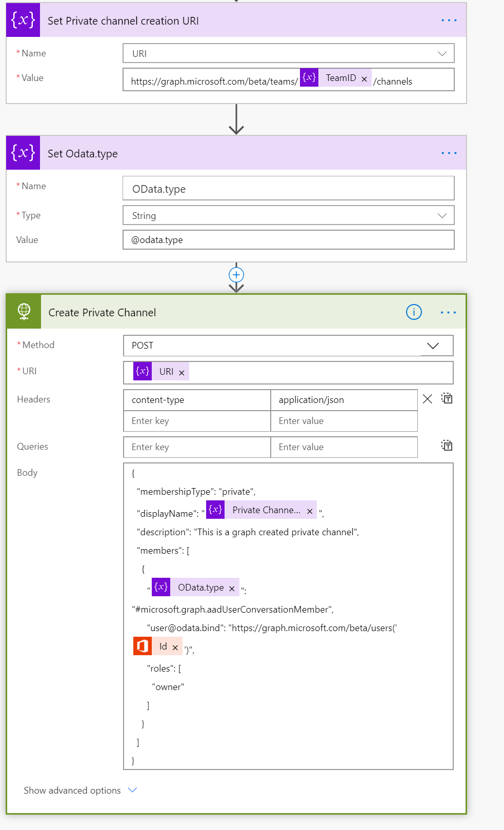Open the Name dropdown showing URI
Viewport: 504px width, 830px height.
point(289,53)
